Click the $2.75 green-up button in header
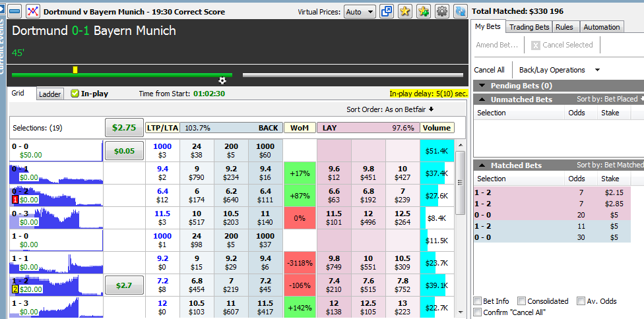 coord(125,127)
